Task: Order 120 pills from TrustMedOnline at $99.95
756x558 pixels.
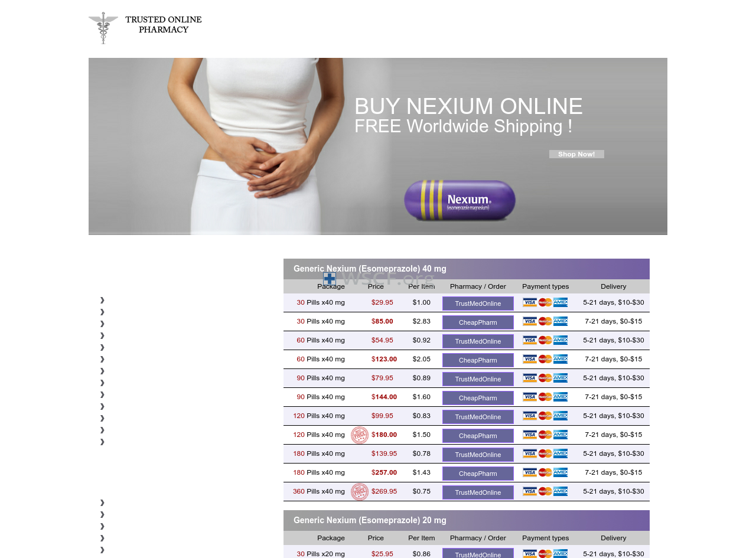Action: click(478, 417)
